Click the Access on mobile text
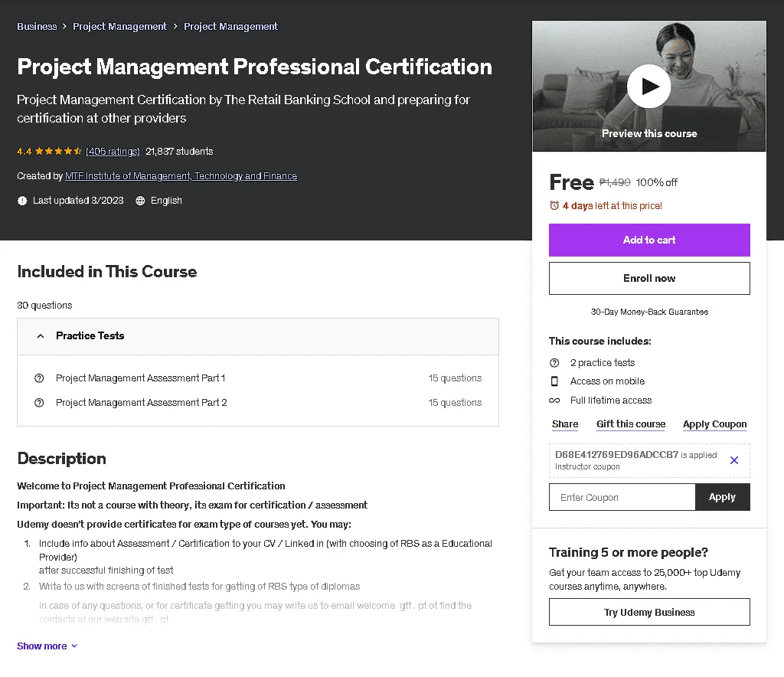The height and width of the screenshot is (677, 784). click(x=607, y=381)
